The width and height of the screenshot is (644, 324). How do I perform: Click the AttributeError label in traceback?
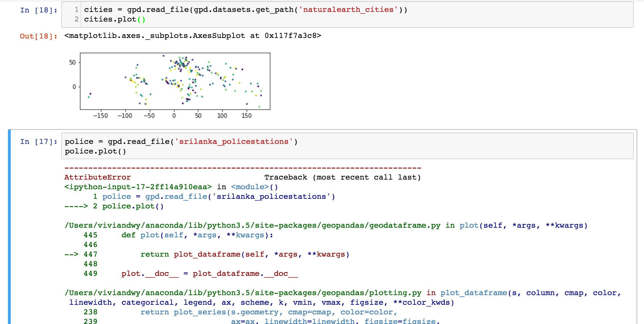tap(98, 177)
